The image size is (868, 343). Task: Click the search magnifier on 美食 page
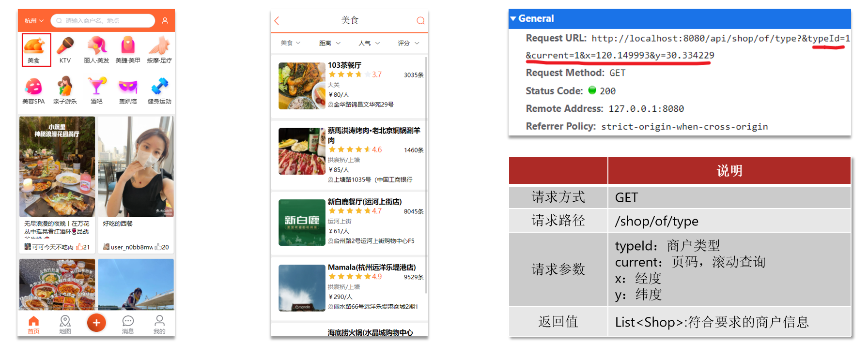(x=420, y=20)
